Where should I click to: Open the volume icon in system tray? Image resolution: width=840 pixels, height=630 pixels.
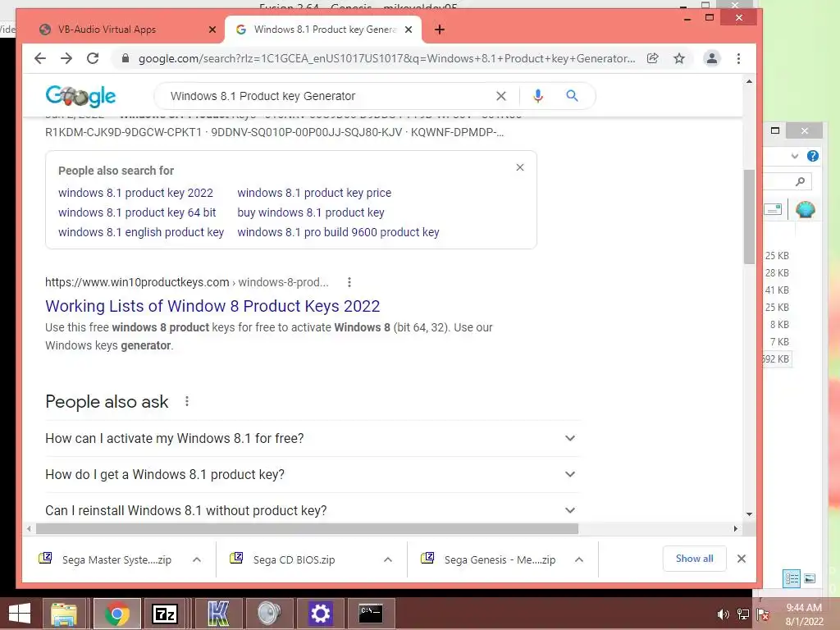[724, 614]
